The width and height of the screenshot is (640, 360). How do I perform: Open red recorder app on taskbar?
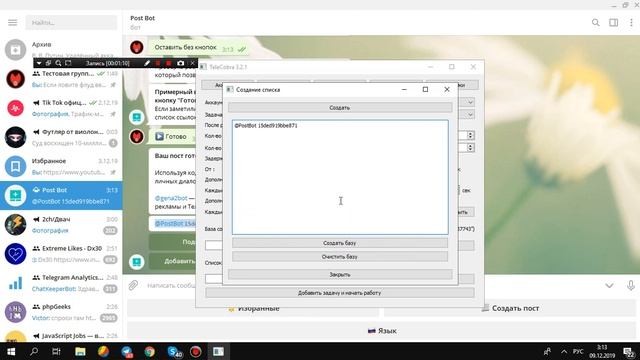pyautogui.click(x=196, y=351)
